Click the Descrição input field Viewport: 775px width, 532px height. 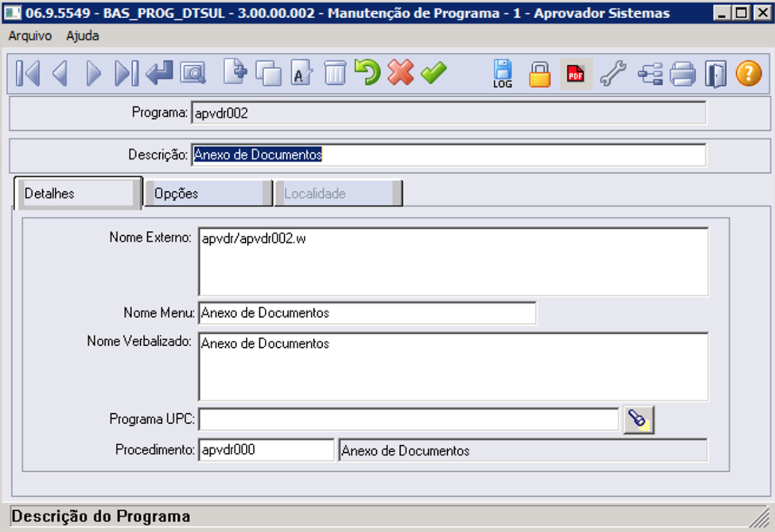[449, 155]
